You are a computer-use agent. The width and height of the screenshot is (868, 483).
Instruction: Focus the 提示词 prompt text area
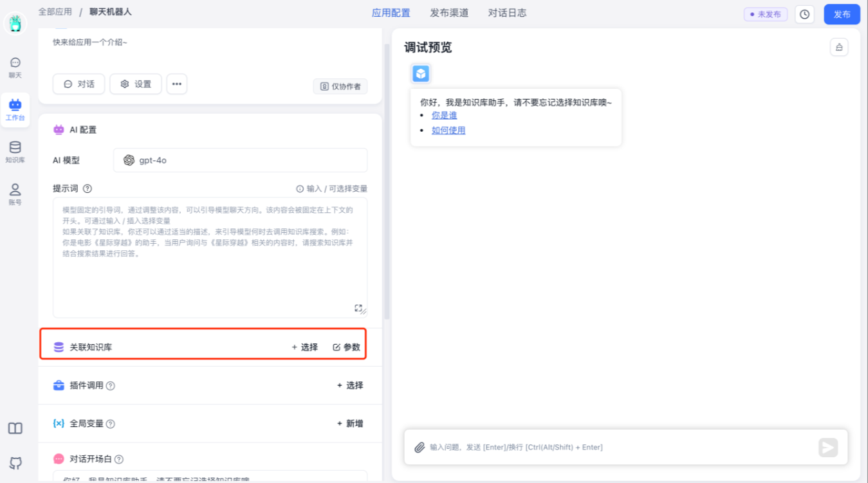[x=210, y=257]
